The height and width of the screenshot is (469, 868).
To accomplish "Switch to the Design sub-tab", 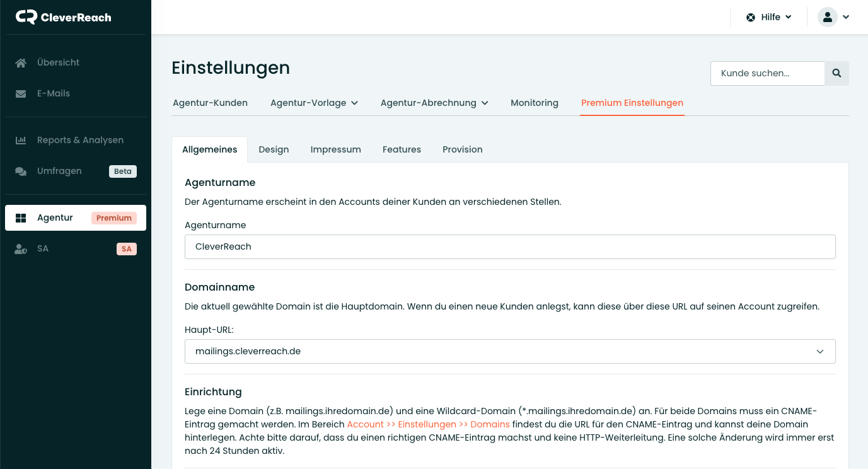I will (274, 149).
